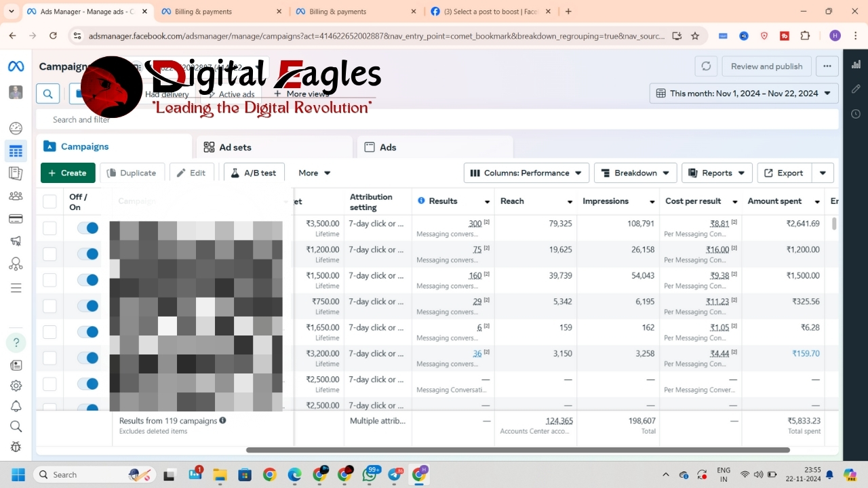Viewport: 868px width, 488px height.
Task: Check the box for the ₹750.00 campaign row
Action: (50, 306)
